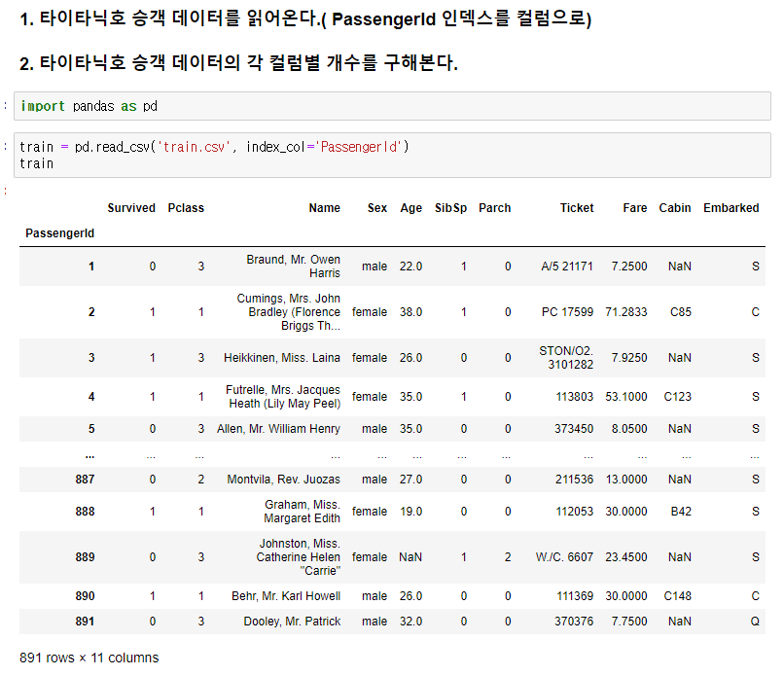Click fare value '8.0500'
Image resolution: width=784 pixels, height=676 pixels.
629,429
